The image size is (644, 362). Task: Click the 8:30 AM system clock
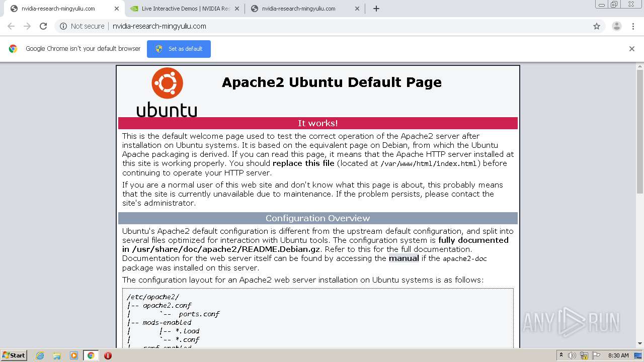[x=618, y=355]
